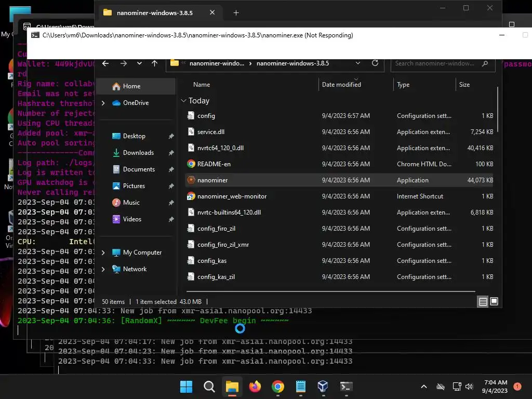Click nanominer-windo... breadcrumb in address bar
532x399 pixels.
(217, 63)
